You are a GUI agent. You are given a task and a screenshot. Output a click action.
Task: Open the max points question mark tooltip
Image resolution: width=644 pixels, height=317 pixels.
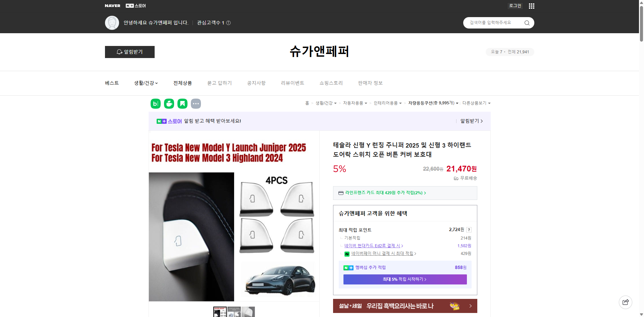coord(469,229)
